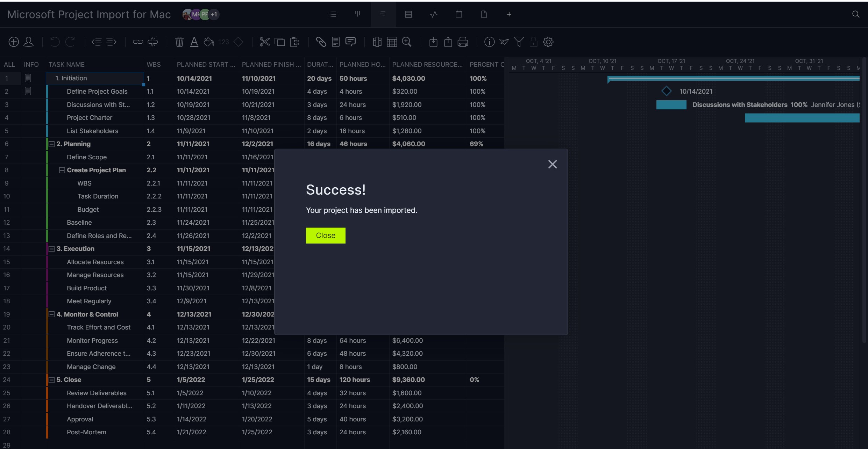Open settings gear in toolbar
Image resolution: width=868 pixels, height=449 pixels.
548,42
